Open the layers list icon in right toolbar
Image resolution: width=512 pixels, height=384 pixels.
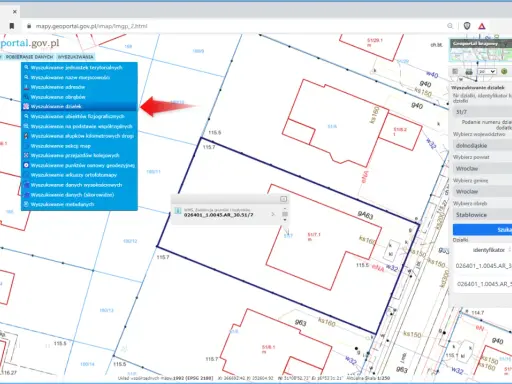click(x=455, y=71)
